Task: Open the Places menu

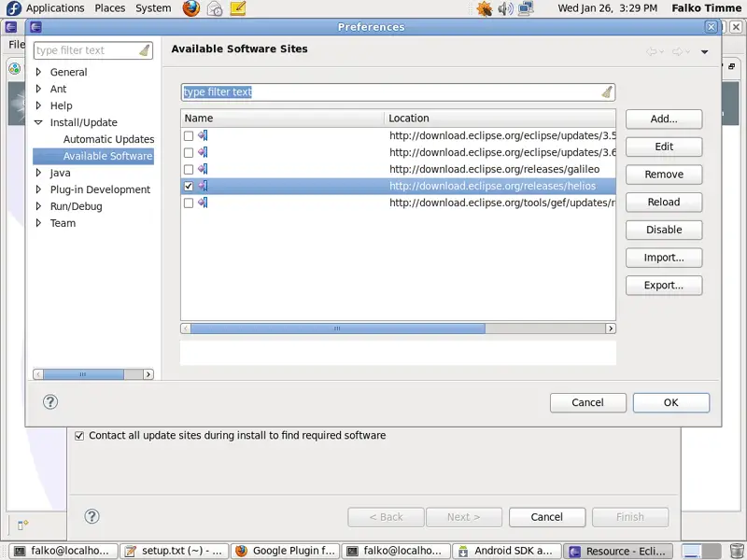Action: click(109, 8)
